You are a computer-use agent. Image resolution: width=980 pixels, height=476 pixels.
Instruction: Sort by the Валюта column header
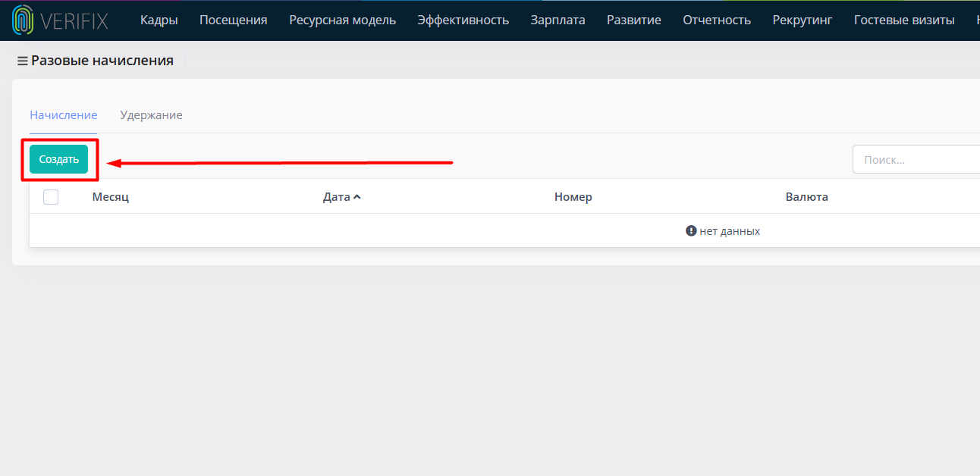coord(807,197)
